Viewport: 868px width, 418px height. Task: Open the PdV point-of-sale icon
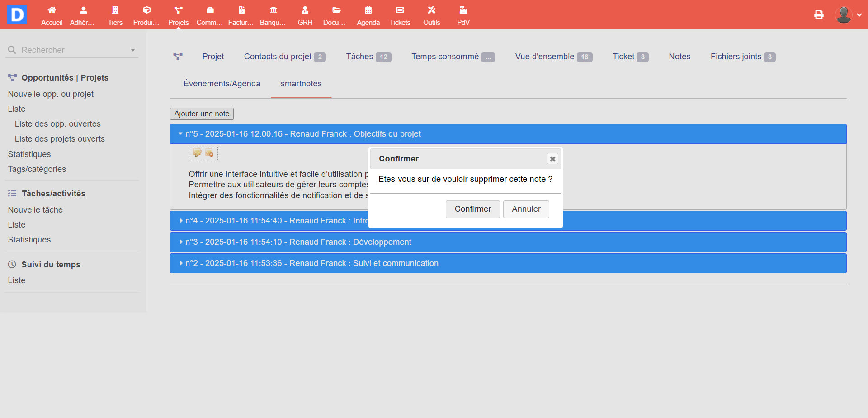coord(463,10)
